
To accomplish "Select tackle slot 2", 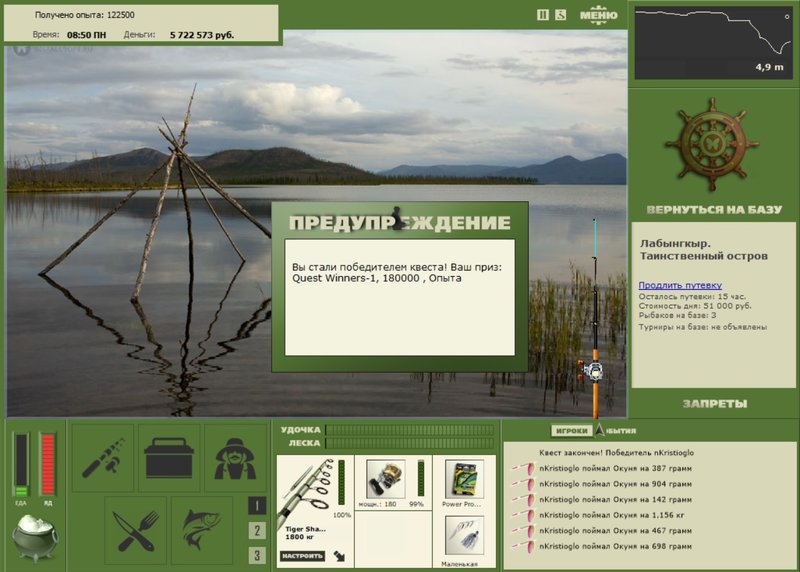I will click(x=257, y=531).
